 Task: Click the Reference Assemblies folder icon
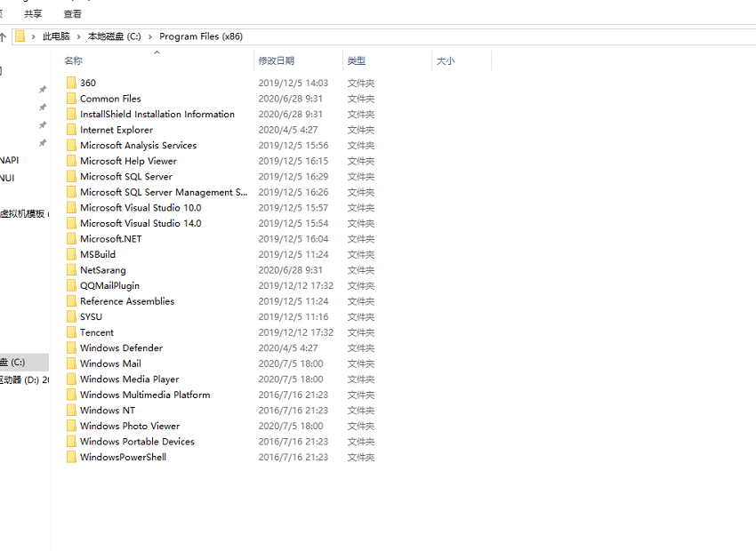point(71,301)
